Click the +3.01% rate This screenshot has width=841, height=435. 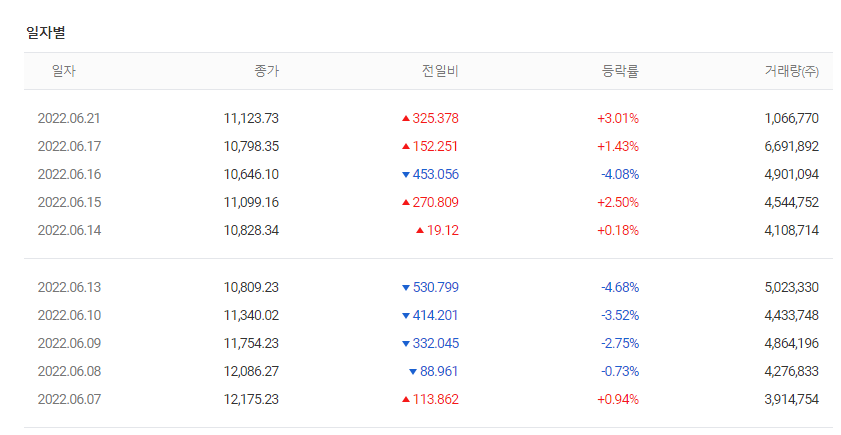618,119
